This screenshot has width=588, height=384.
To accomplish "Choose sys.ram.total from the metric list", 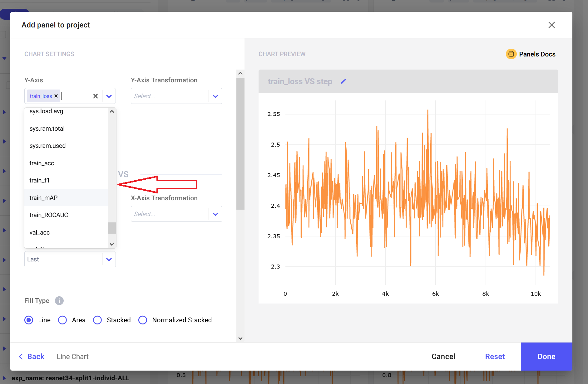I will [x=66, y=129].
